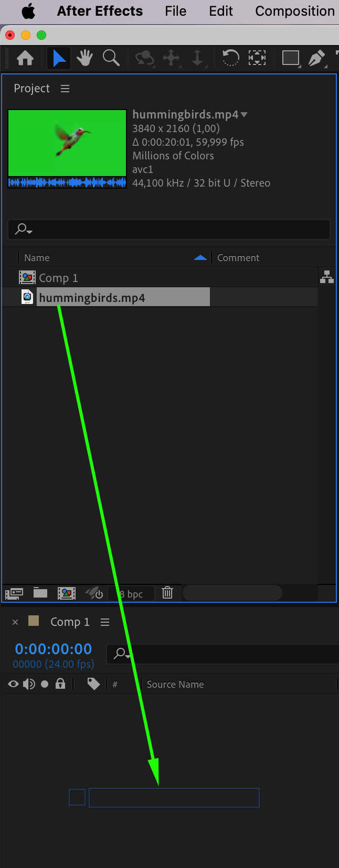Open the Comp 1 timeline panel menu
The image size is (339, 868).
tap(105, 622)
